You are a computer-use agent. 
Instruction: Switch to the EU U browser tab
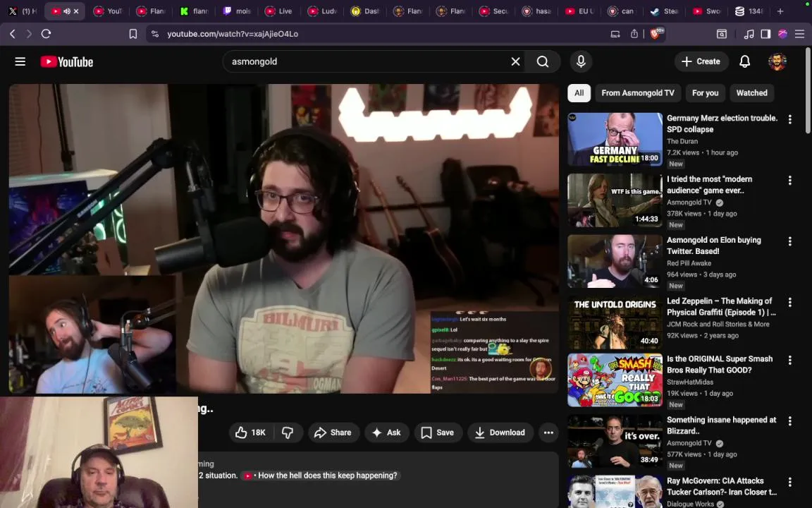click(x=579, y=11)
